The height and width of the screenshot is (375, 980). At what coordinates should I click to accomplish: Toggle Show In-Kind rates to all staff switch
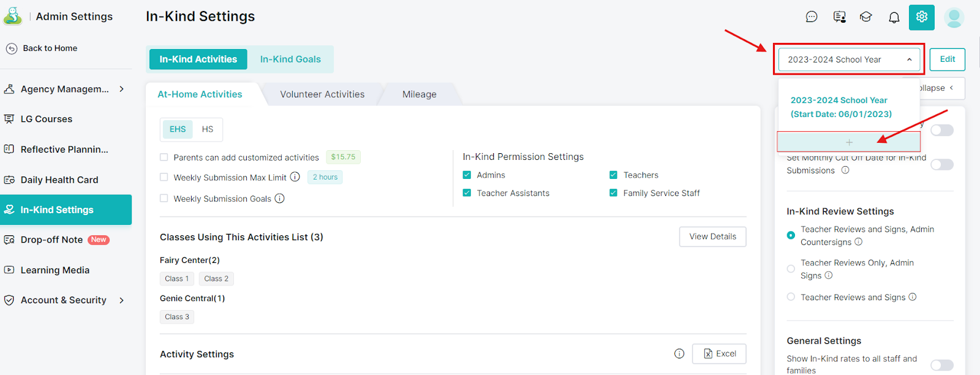pos(941,365)
